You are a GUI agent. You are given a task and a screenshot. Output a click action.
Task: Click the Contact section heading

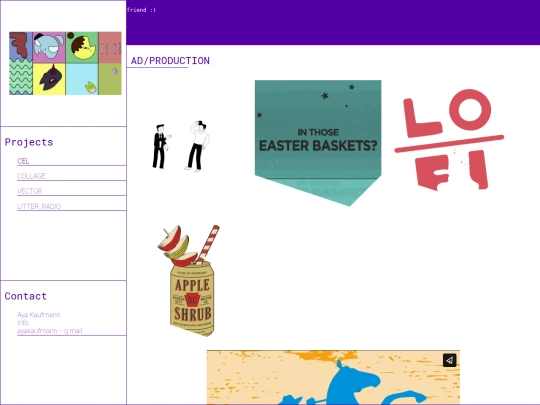coord(26,296)
